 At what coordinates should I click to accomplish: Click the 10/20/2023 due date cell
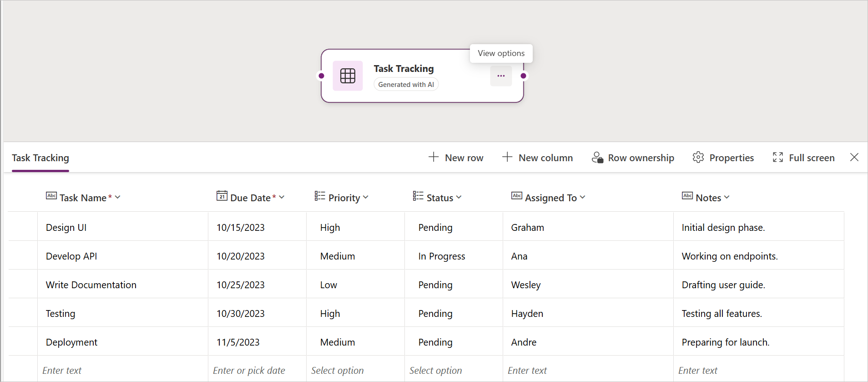(257, 256)
